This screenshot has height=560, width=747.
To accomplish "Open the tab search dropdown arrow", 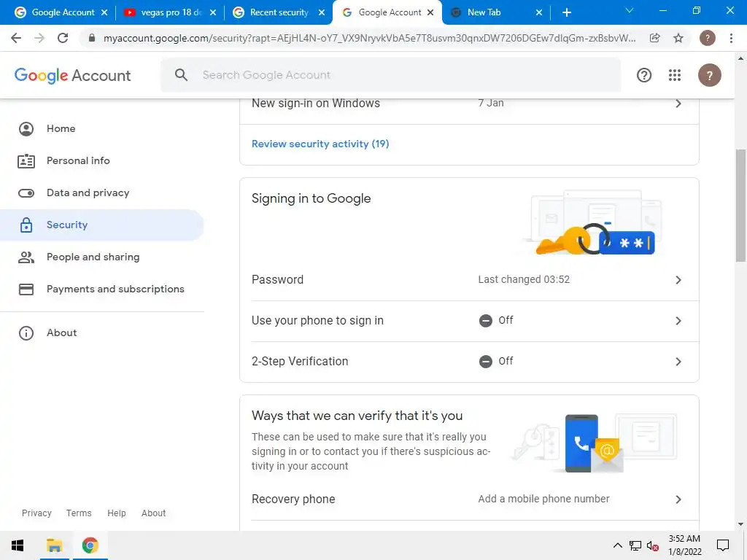I will click(x=630, y=10).
